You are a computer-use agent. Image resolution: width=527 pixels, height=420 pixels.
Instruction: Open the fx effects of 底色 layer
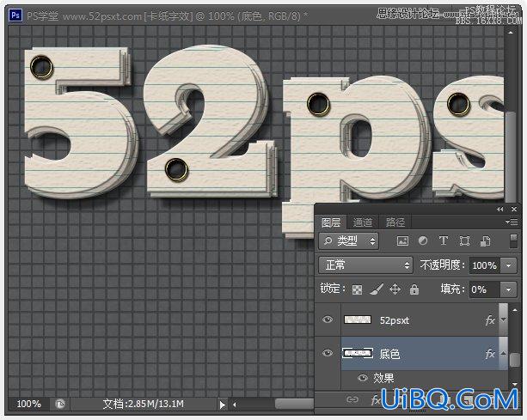(490, 354)
